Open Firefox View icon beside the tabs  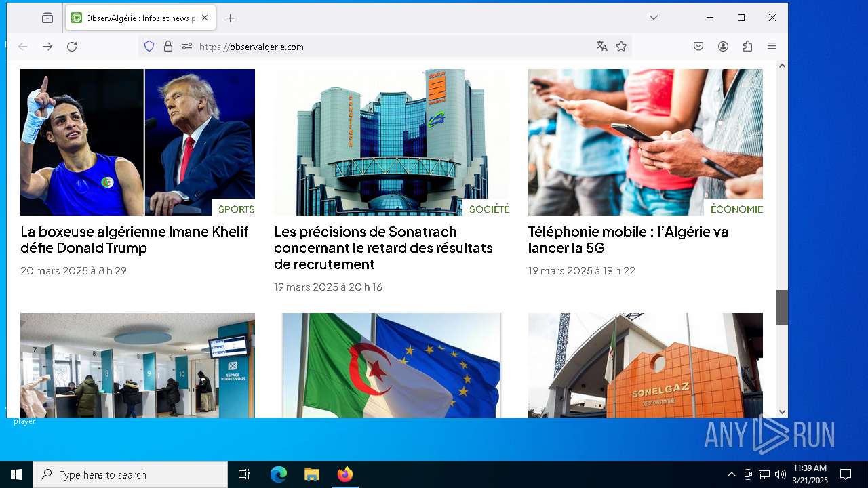[47, 18]
